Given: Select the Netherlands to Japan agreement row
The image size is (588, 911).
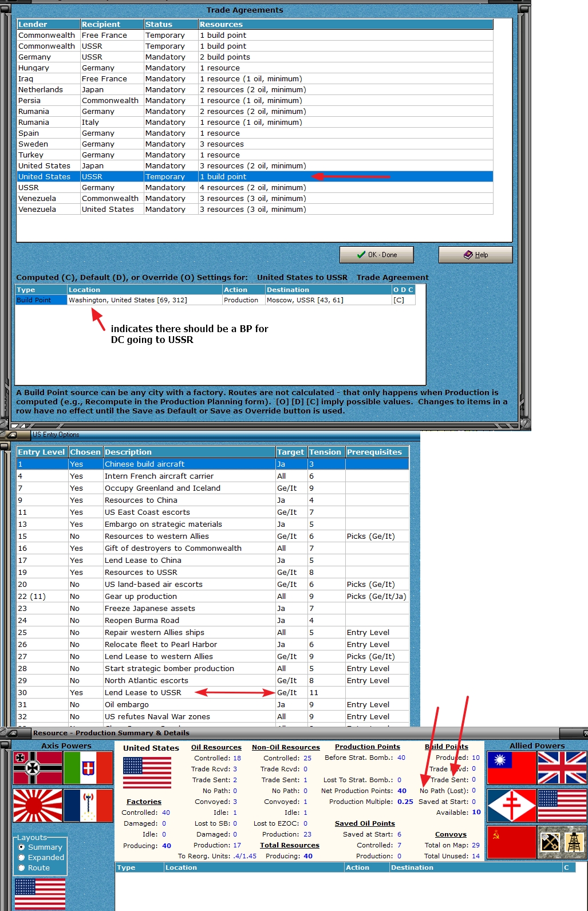Looking at the screenshot, I should 255,89.
